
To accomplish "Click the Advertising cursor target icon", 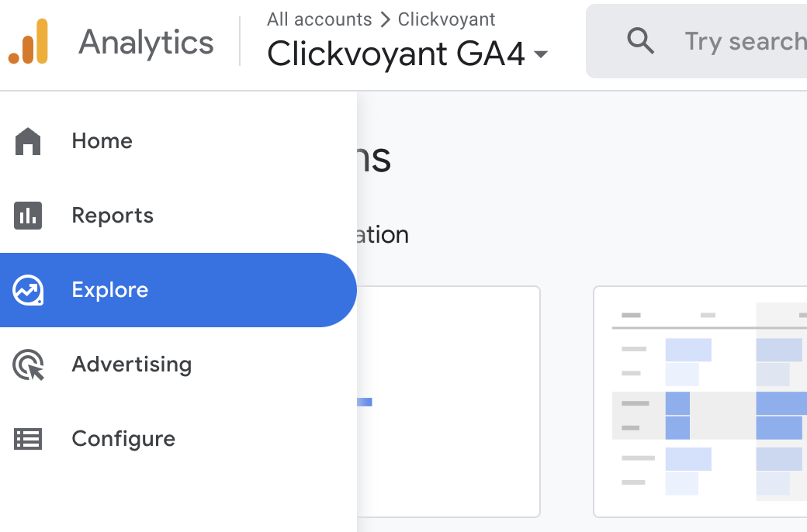I will pyautogui.click(x=28, y=364).
